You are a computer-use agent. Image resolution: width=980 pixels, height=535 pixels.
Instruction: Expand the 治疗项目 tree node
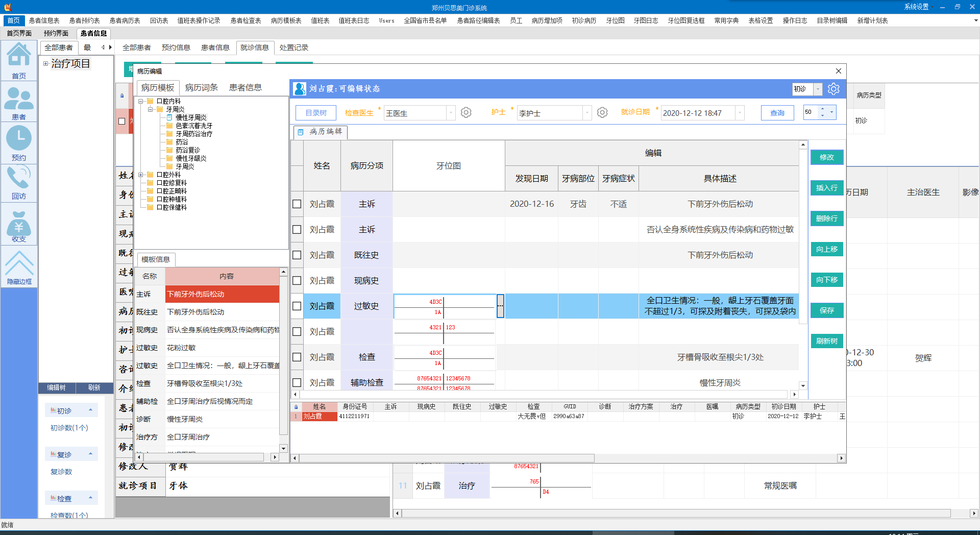45,64
